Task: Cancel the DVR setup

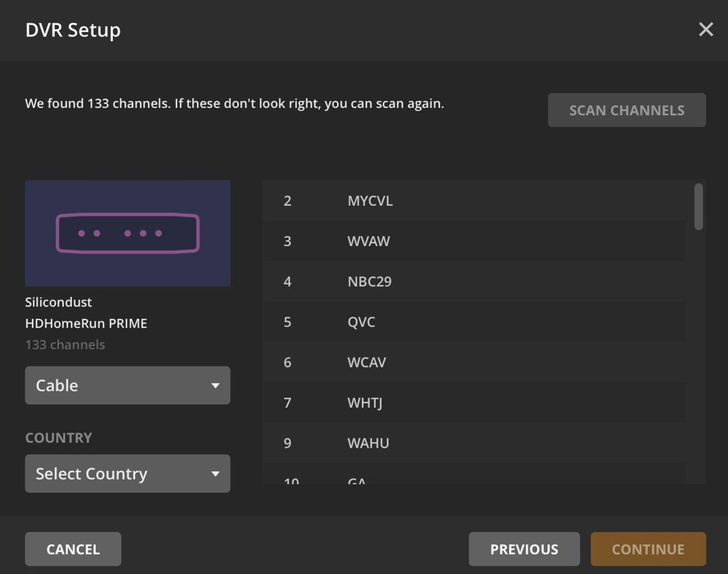Action: (x=73, y=548)
